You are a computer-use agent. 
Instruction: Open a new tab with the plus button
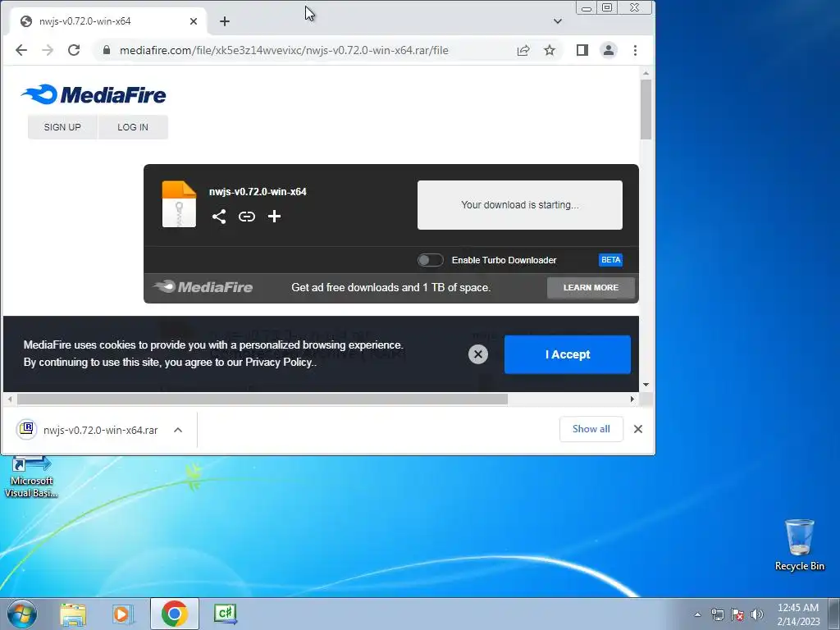point(225,21)
